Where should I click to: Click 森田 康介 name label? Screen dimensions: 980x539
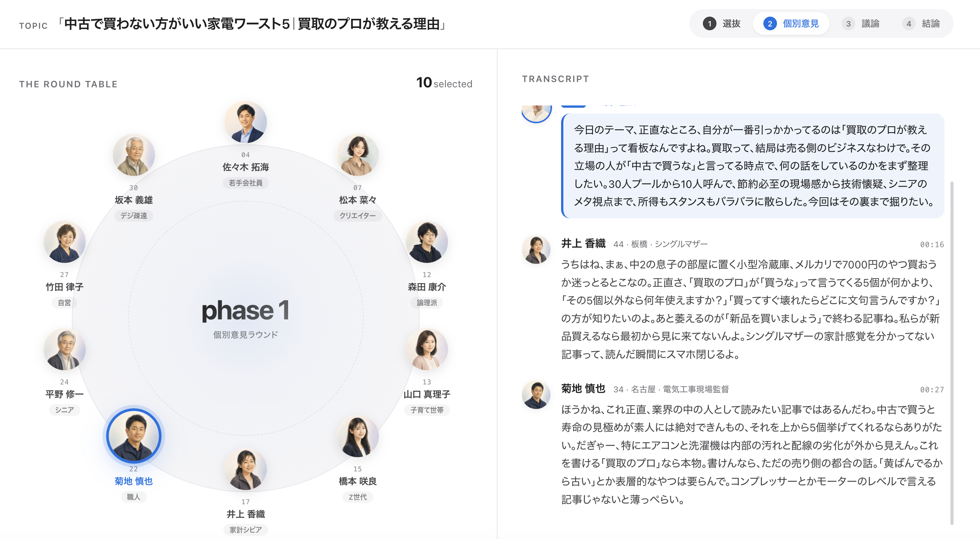pyautogui.click(x=426, y=287)
